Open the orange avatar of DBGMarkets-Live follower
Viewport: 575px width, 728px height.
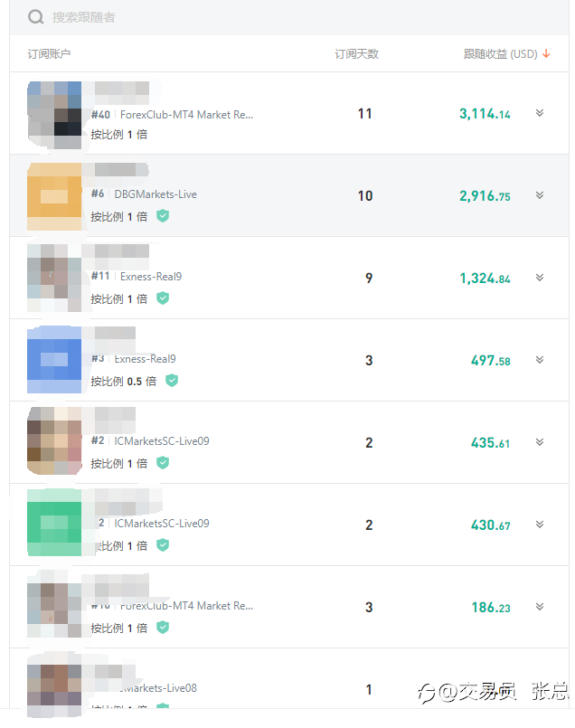coord(54,196)
